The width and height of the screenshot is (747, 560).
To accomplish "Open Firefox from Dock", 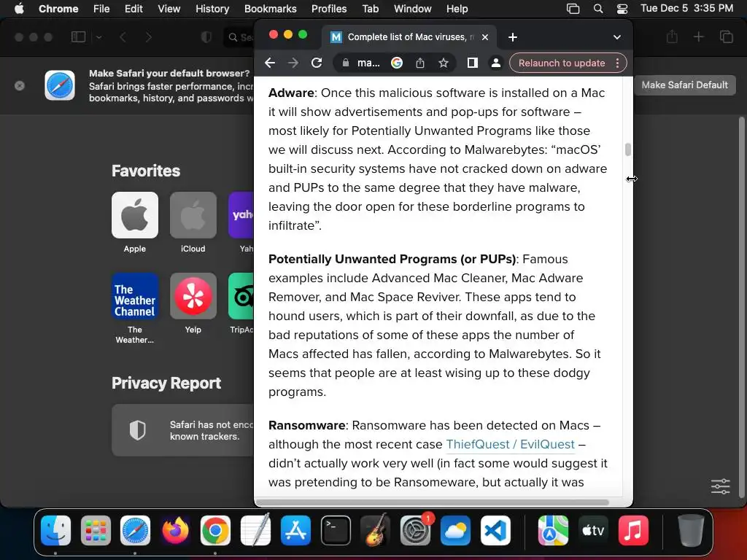I will pos(175,531).
